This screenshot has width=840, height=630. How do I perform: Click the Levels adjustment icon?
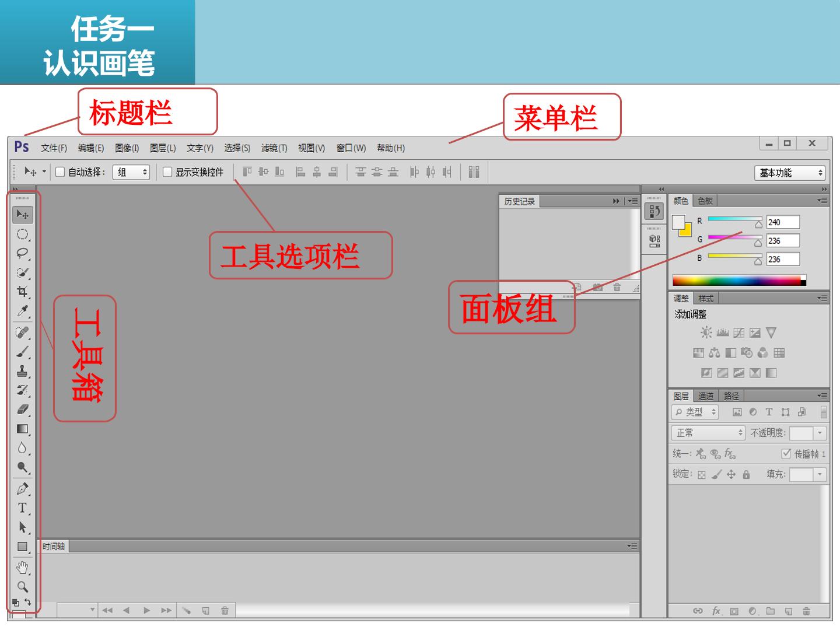pos(723,332)
